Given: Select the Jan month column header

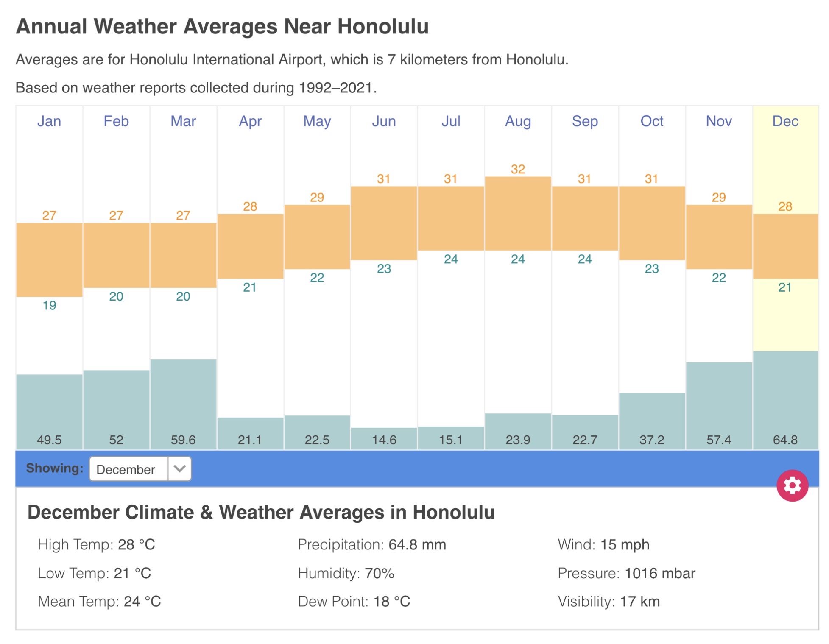Looking at the screenshot, I should point(49,121).
